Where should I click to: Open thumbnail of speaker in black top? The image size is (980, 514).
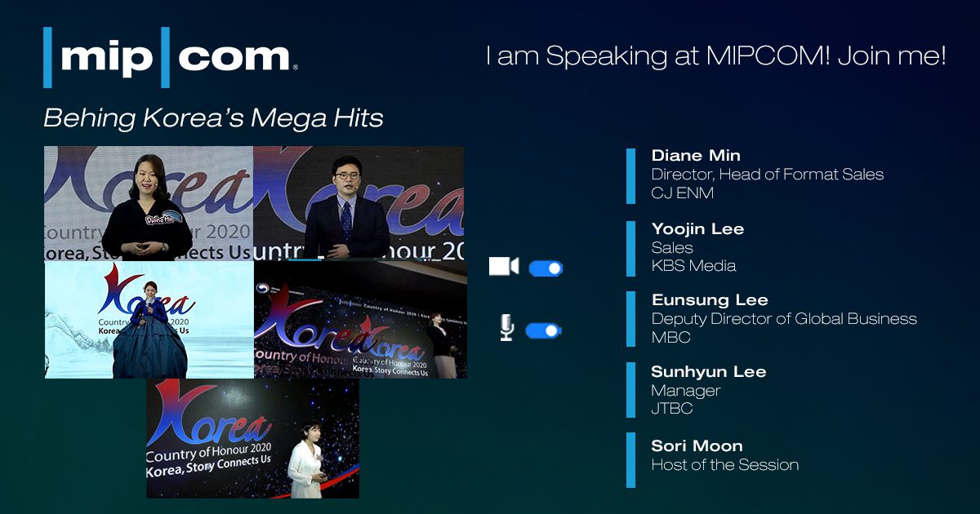pos(149,203)
